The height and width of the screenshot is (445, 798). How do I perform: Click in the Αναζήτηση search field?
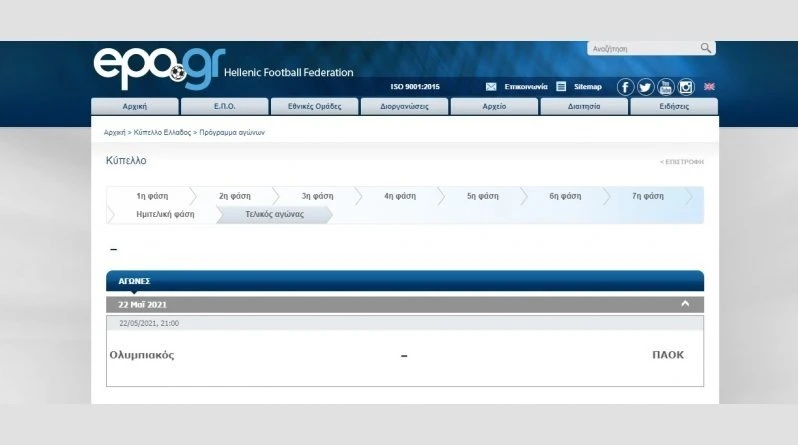(642, 48)
